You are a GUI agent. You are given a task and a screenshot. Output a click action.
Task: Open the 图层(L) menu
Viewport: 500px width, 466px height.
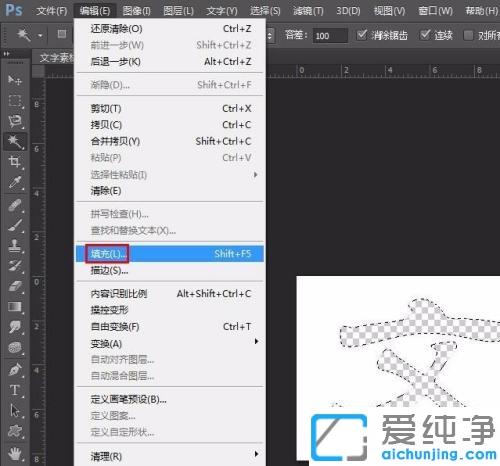pos(178,11)
